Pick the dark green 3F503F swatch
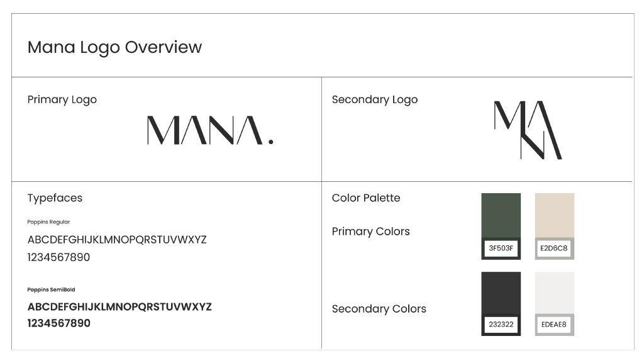The image size is (644, 363). pyautogui.click(x=501, y=215)
